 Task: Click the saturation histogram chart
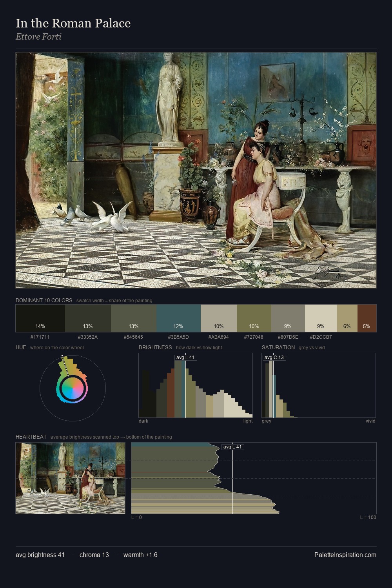[319, 385]
